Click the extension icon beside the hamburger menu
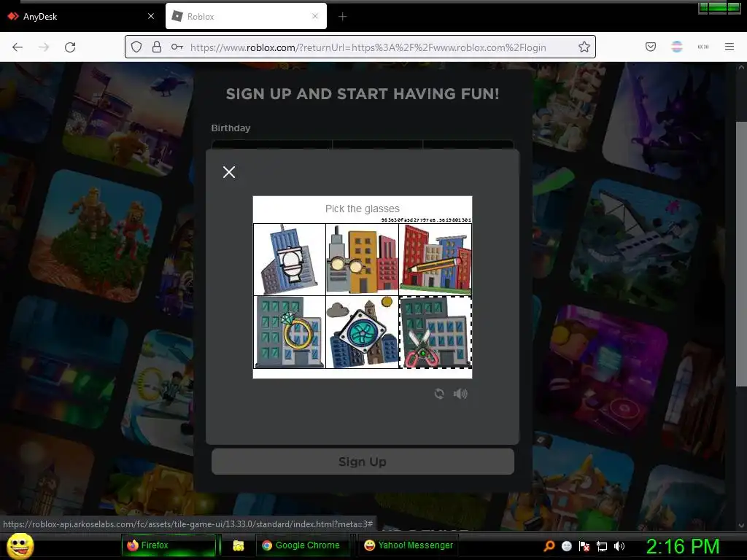This screenshot has height=560, width=747. pos(703,47)
